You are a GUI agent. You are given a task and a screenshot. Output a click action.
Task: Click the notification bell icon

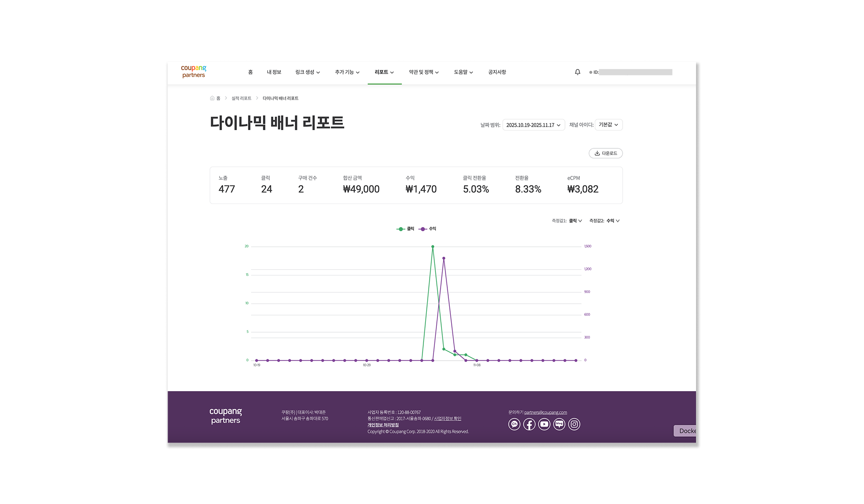(x=577, y=72)
